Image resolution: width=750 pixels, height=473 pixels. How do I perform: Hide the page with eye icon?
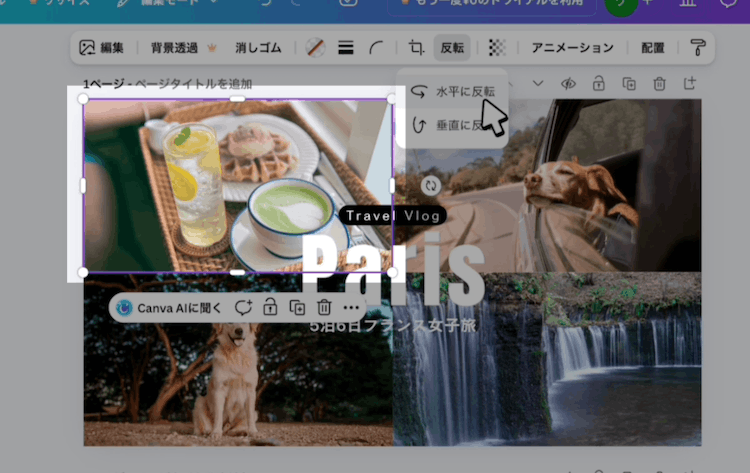click(568, 84)
